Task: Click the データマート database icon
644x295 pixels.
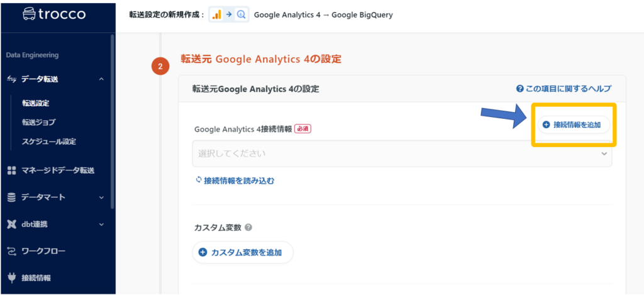Action: click(11, 198)
